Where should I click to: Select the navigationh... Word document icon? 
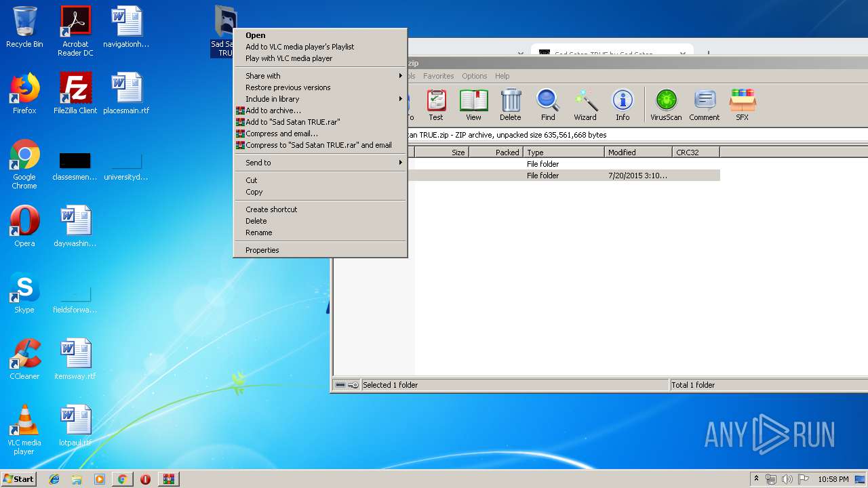(x=126, y=27)
